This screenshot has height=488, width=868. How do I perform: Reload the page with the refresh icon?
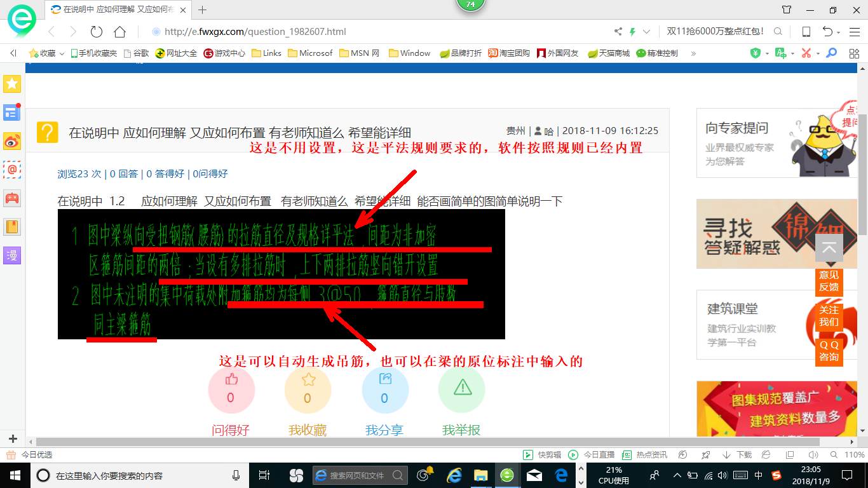97,32
